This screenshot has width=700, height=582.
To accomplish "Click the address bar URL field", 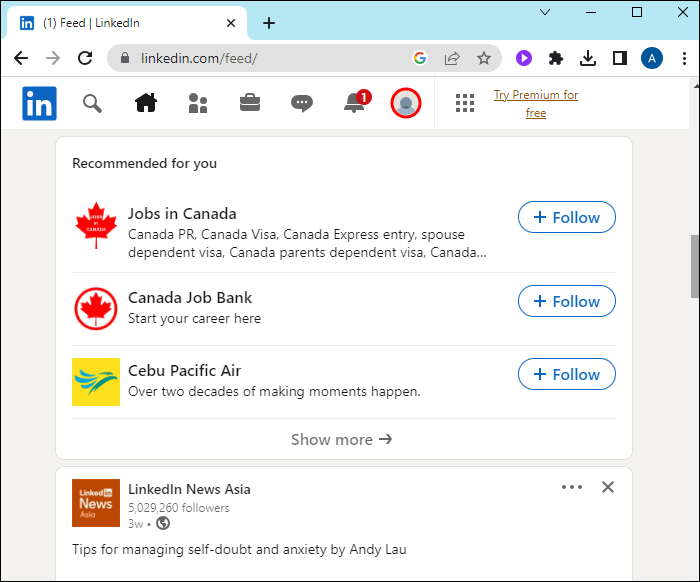I will pyautogui.click(x=270, y=58).
